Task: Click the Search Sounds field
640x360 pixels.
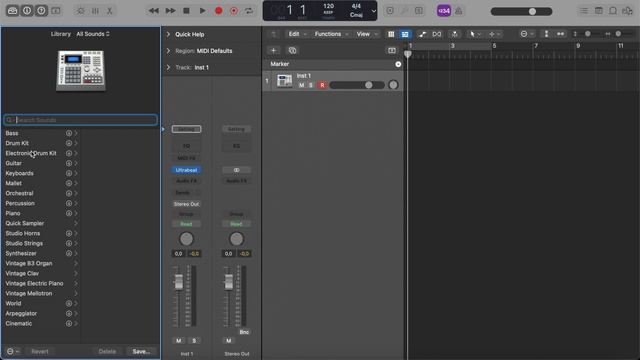Action: click(80, 120)
